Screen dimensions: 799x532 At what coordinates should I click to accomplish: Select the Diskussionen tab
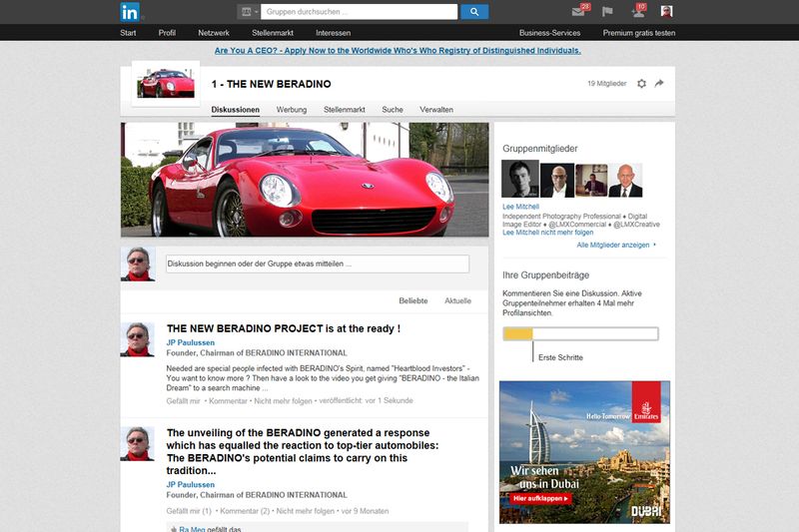tap(236, 110)
